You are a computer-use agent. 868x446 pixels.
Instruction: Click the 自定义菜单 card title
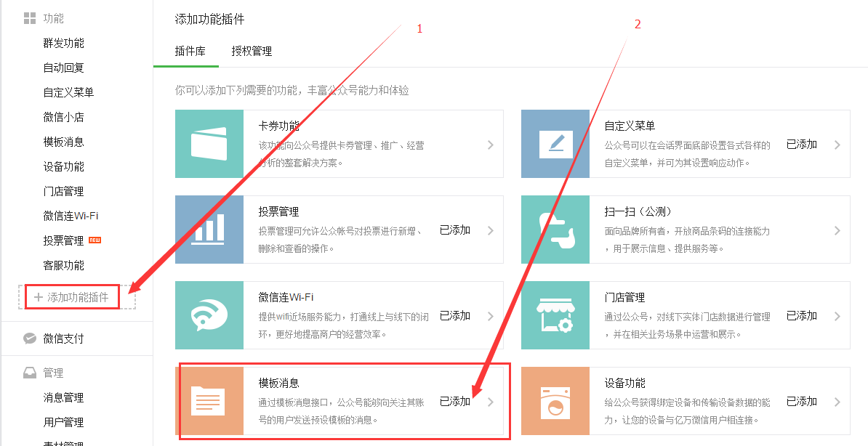pyautogui.click(x=630, y=126)
